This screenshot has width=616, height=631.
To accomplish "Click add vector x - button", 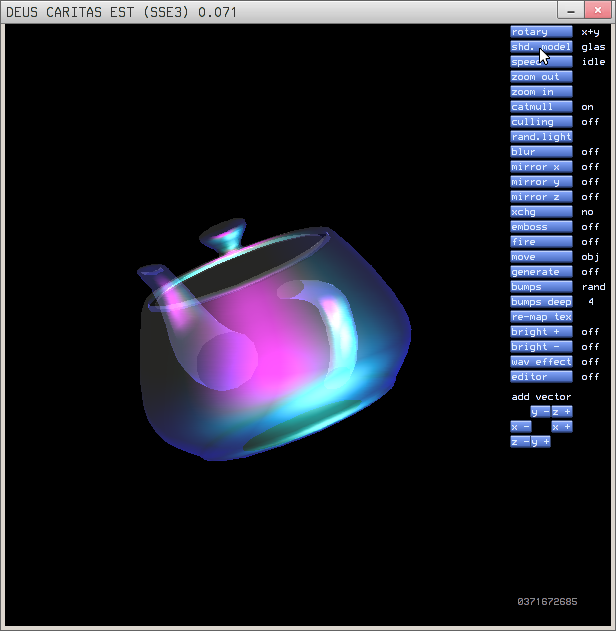I will tap(521, 427).
